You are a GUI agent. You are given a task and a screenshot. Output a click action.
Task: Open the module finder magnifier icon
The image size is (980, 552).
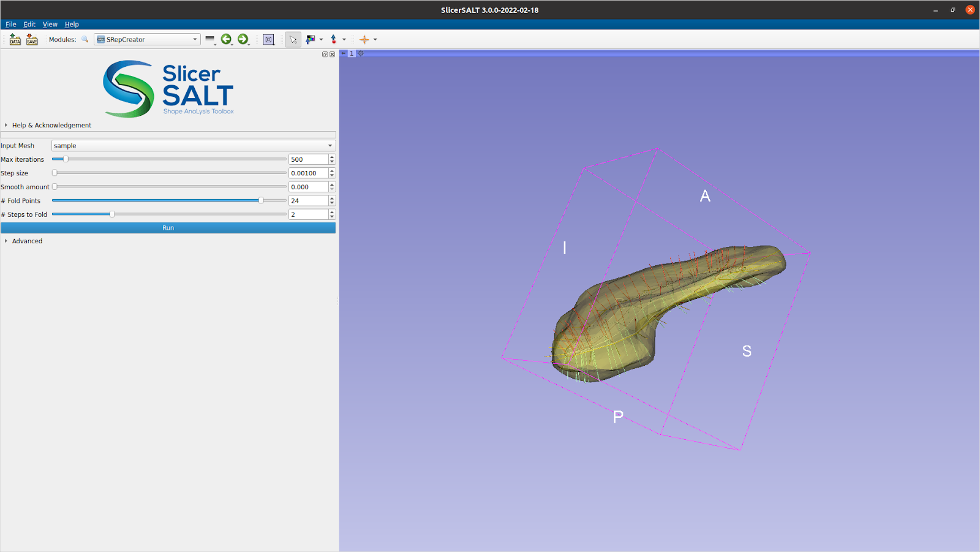85,39
